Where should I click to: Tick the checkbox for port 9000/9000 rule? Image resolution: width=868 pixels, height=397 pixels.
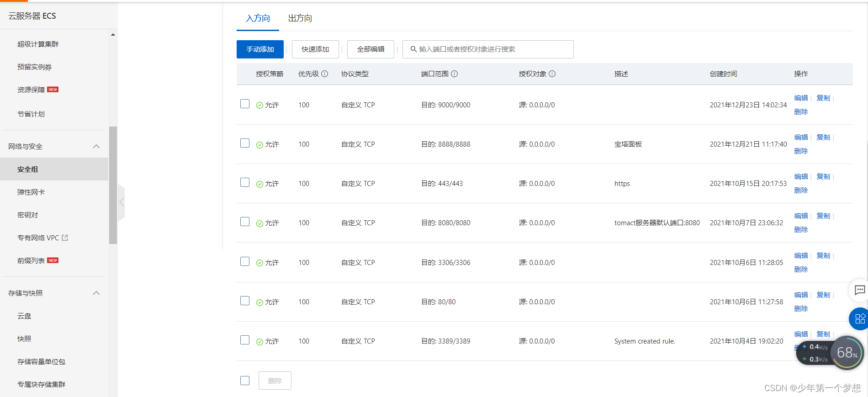click(x=245, y=104)
